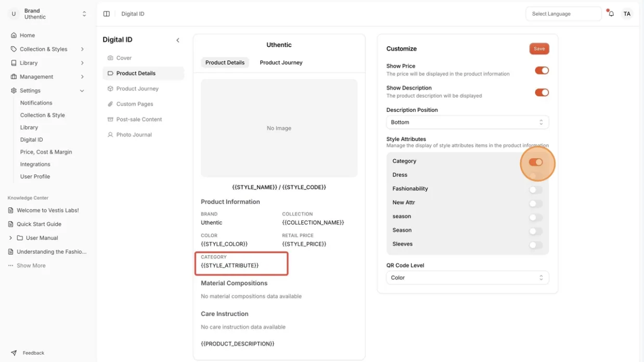Open Digital ID settings item
Viewport: 644px width, 362px height.
click(x=32, y=139)
